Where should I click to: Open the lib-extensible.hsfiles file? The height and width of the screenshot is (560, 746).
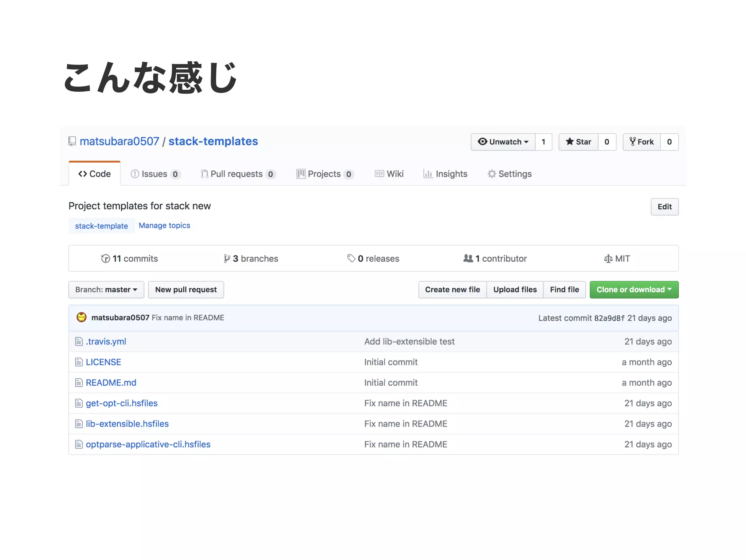pos(127,424)
